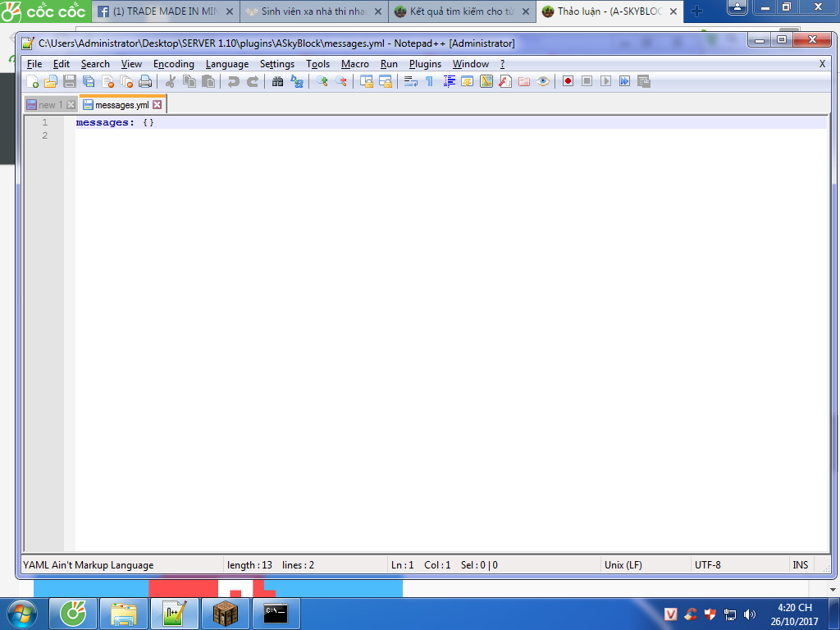Click line 1 text in the editor
Image resolution: width=840 pixels, height=630 pixels.
coord(115,122)
